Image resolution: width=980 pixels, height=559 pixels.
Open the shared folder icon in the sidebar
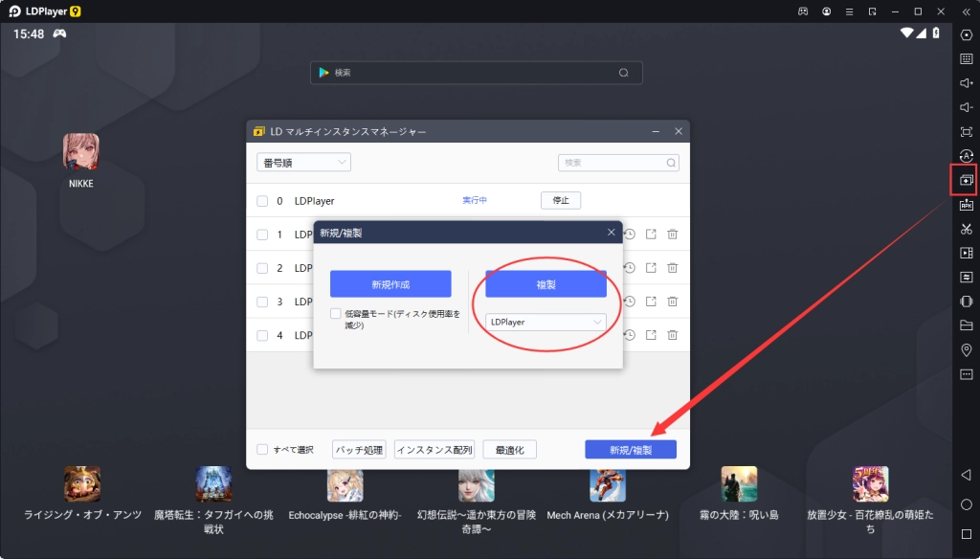(967, 325)
